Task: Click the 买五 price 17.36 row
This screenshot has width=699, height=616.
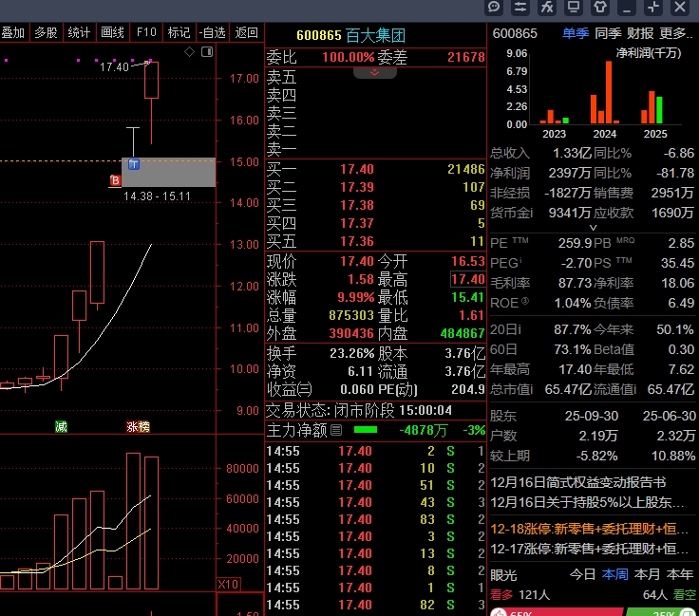Action: coord(375,241)
